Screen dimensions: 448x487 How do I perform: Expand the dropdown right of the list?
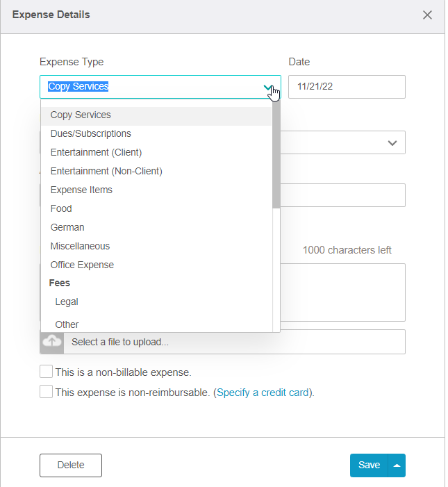[392, 143]
